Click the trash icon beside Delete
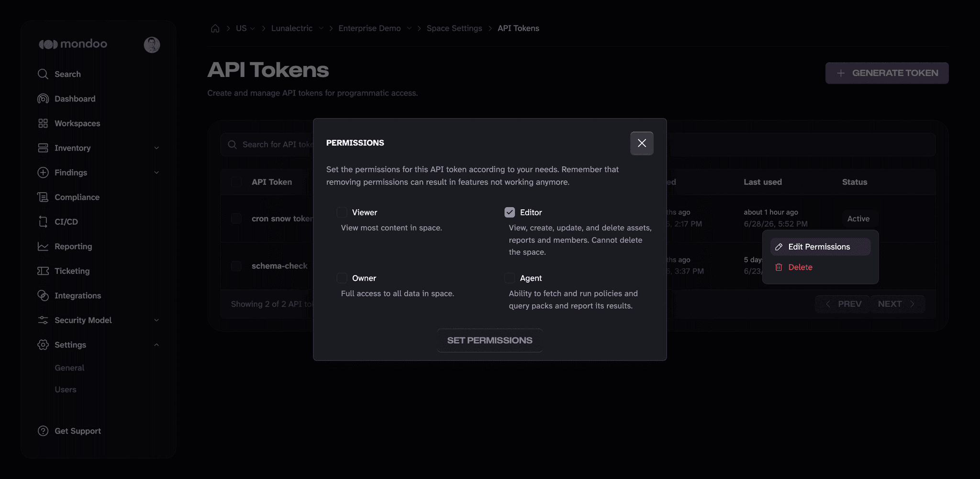 pyautogui.click(x=779, y=267)
